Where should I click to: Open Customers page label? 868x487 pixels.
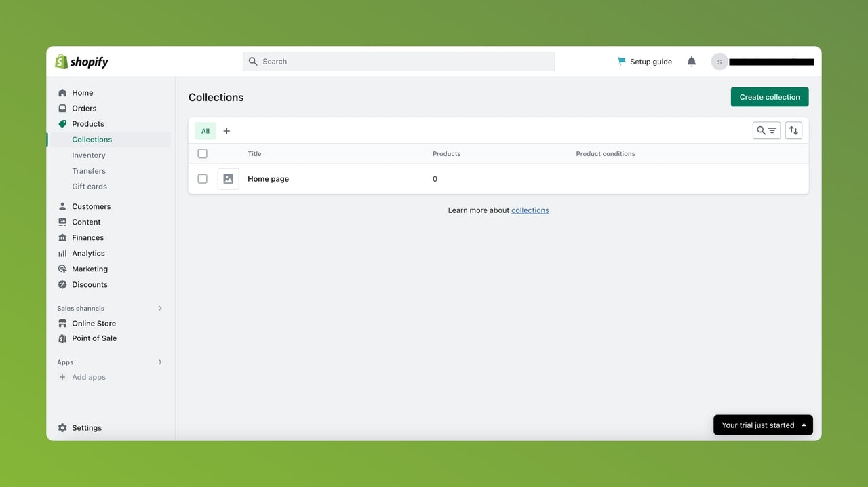92,206
